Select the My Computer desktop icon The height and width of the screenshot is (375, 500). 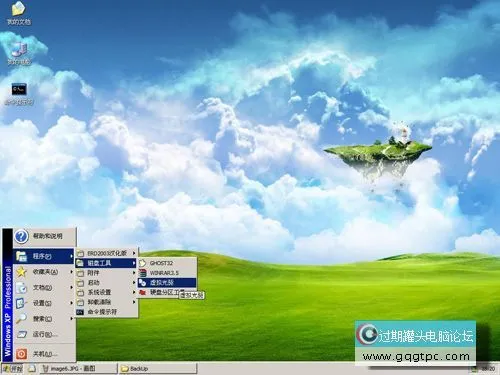click(x=19, y=53)
